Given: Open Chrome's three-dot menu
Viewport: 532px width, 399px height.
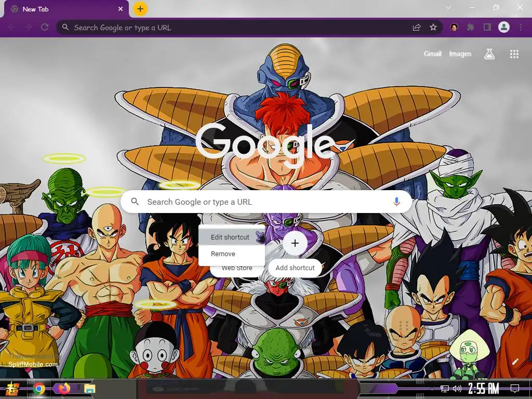Looking at the screenshot, I should point(521,27).
